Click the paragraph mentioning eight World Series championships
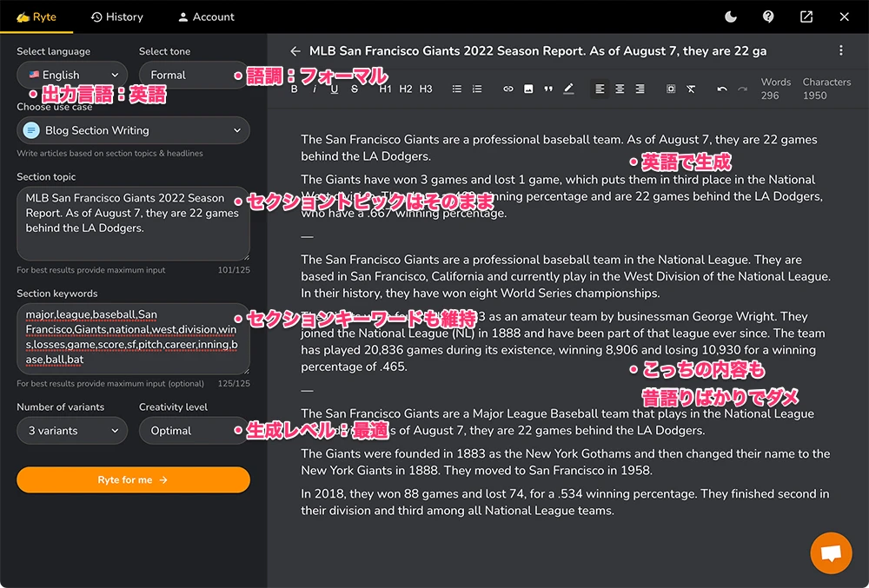The height and width of the screenshot is (588, 869). 566,276
